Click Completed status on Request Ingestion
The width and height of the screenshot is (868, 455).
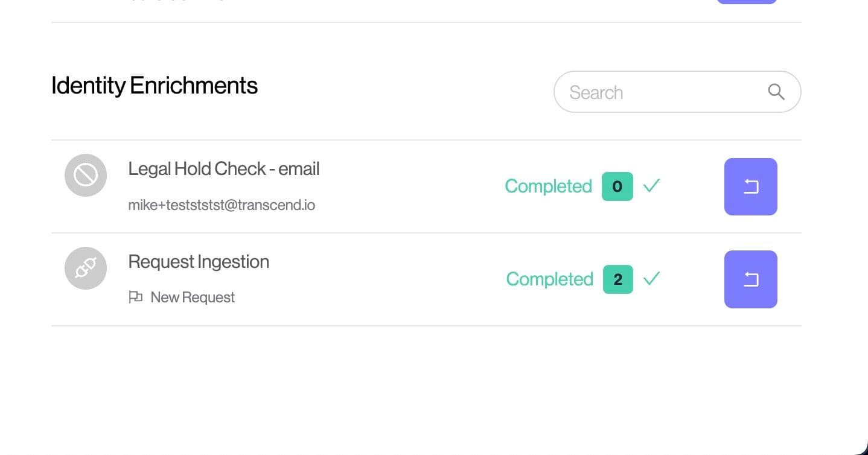549,279
